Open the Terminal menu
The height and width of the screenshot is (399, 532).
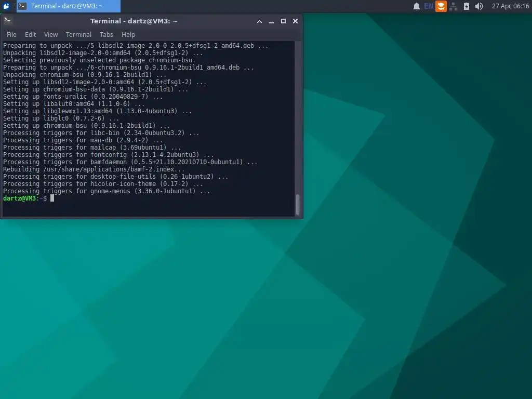(x=79, y=35)
